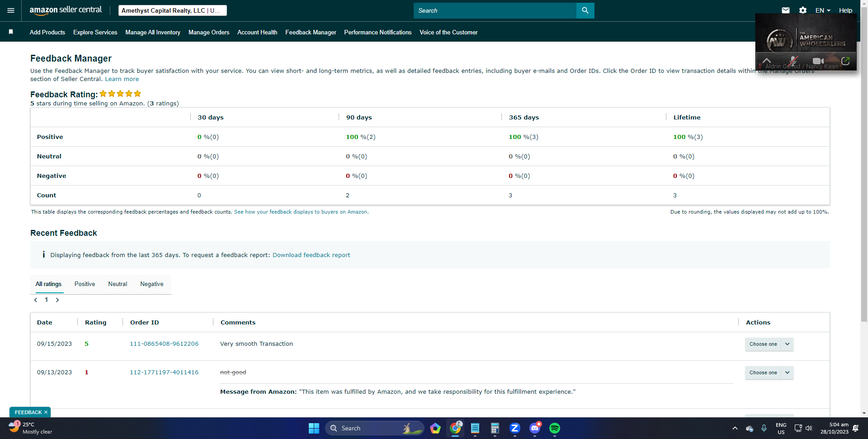Click the volume speaker tray icon

[809, 428]
